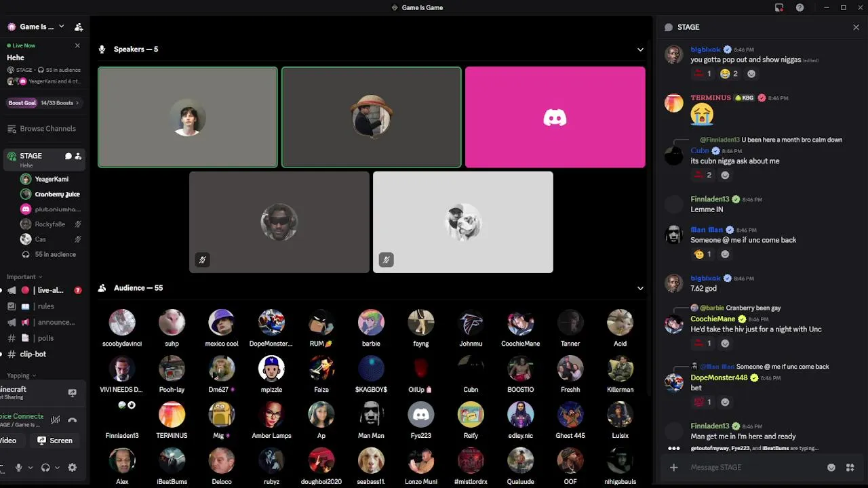
Task: Collapse the Important channel category
Action: pos(24,277)
